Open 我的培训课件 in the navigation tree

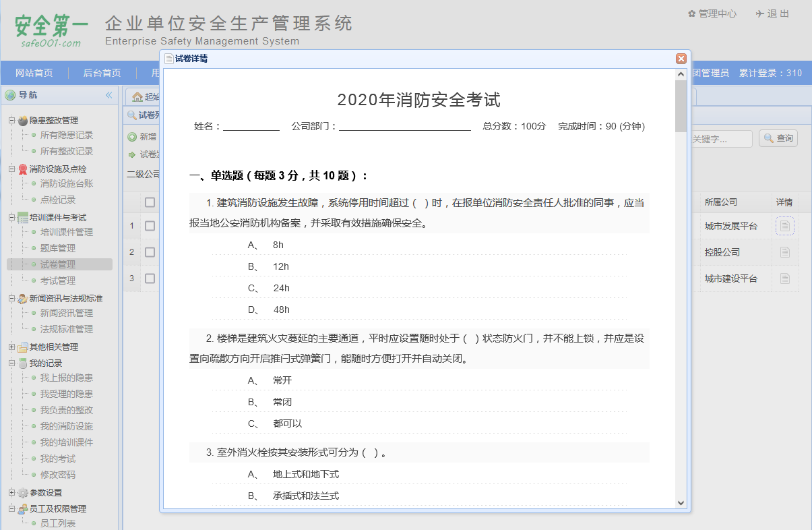pyautogui.click(x=67, y=442)
